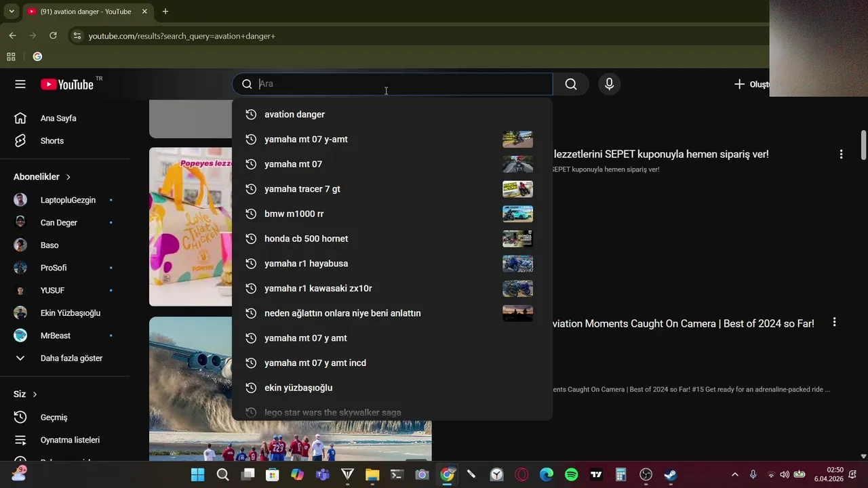Select suggestion 'yamaha mt 07 y-amt'

[392, 139]
